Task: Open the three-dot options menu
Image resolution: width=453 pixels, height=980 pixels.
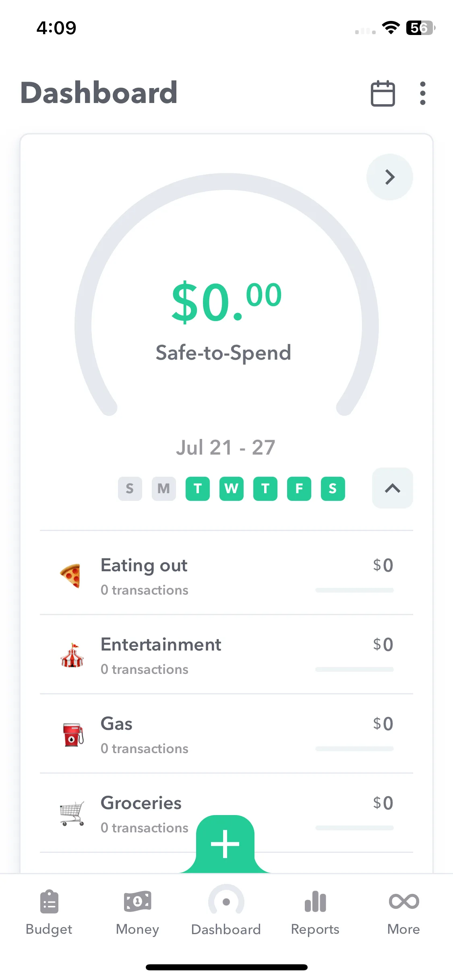Action: [422, 93]
